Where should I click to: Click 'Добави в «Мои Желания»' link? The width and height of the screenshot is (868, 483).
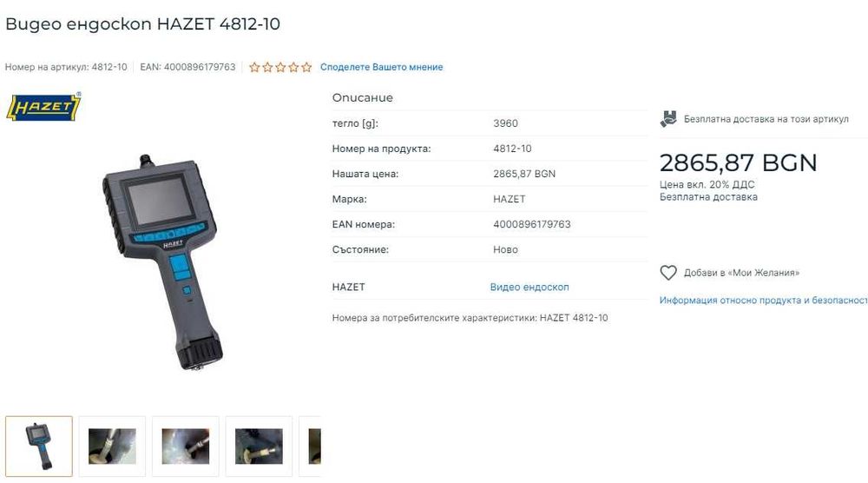741,273
